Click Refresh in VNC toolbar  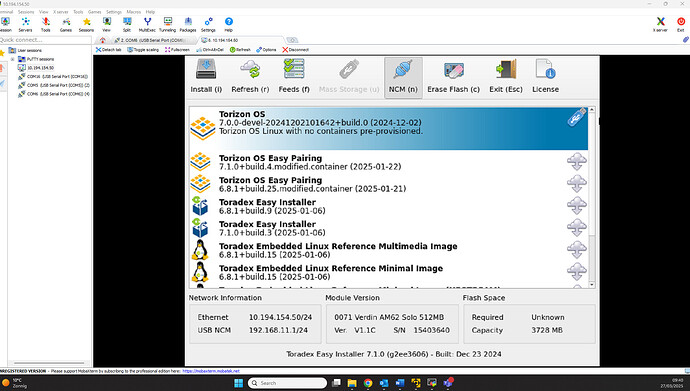240,50
